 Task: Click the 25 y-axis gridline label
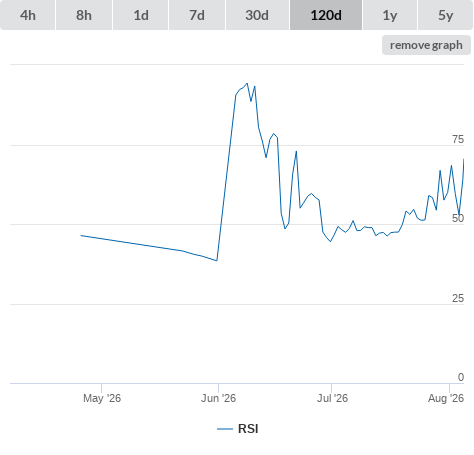[458, 298]
